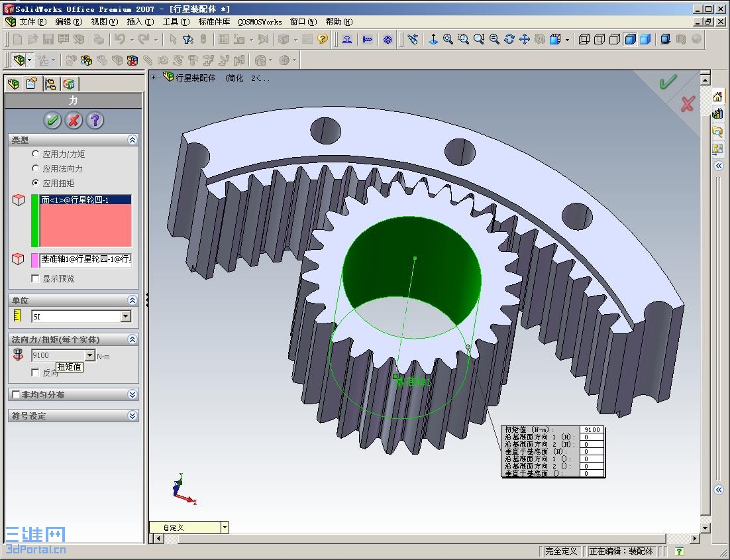Click the Previous View icon
Image resolution: width=730 pixels, height=560 pixels.
pos(413,39)
